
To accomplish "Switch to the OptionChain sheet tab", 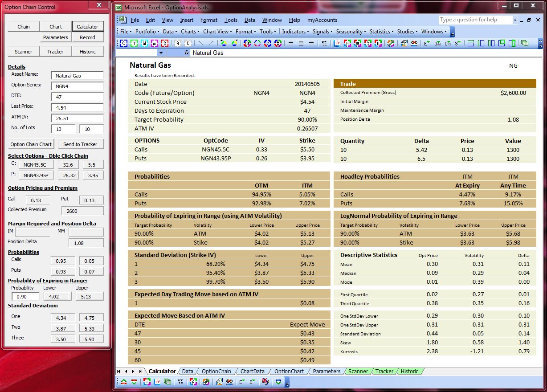I will click(216, 371).
